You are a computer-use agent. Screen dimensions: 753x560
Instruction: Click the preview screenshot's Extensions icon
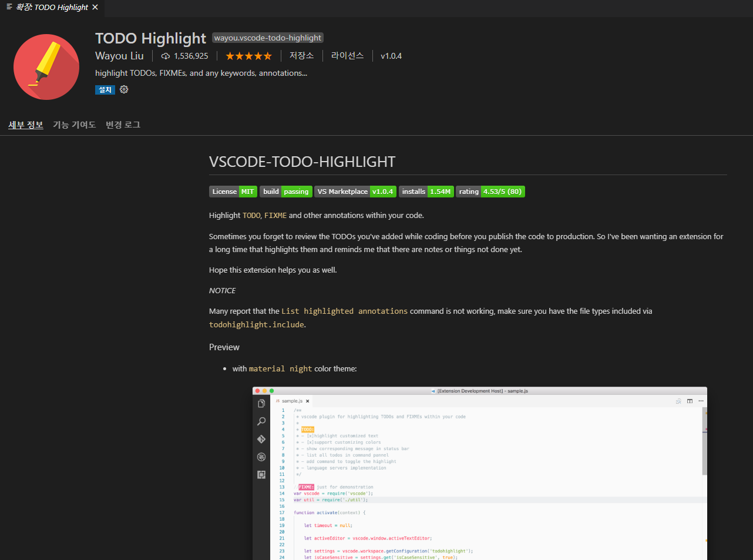pyautogui.click(x=261, y=475)
